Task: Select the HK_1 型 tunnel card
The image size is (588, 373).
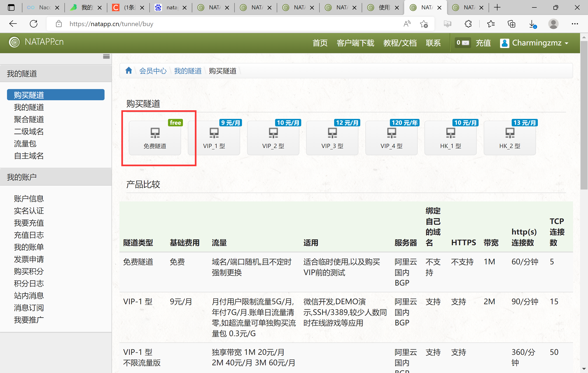Action: [x=451, y=138]
